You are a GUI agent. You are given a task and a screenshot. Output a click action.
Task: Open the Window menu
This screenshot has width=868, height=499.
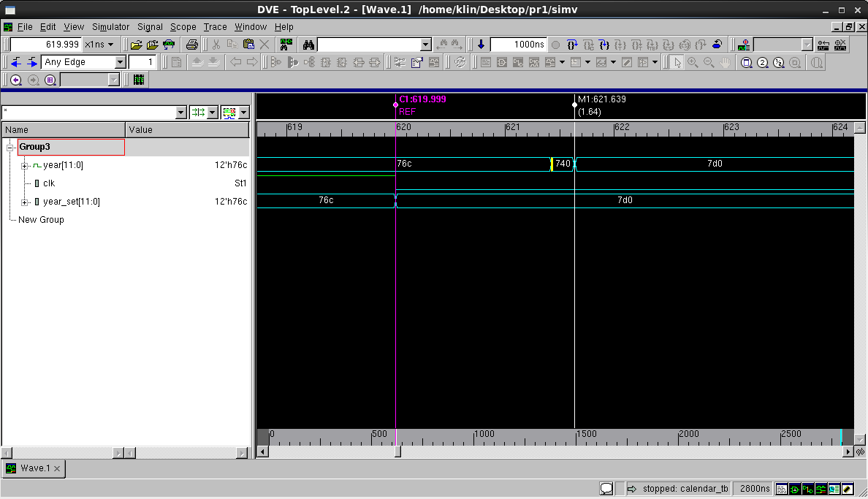point(250,26)
